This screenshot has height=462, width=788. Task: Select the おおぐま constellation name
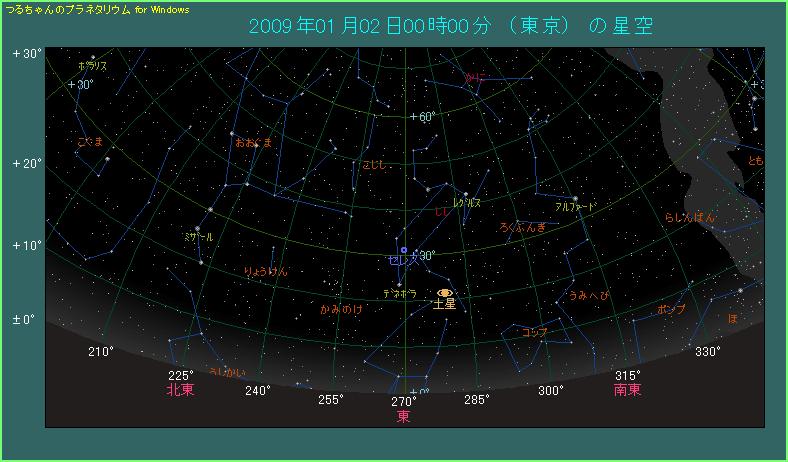click(x=254, y=142)
